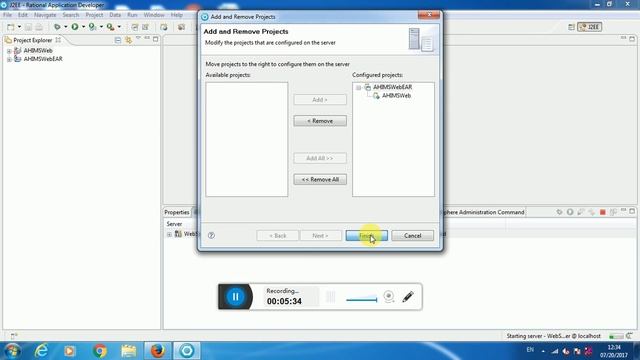
Task: Click the recorder pencil annotation icon
Action: 408,297
